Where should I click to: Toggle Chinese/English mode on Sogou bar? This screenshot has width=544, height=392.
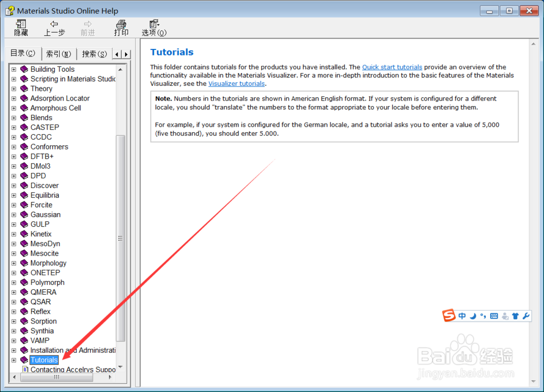pos(462,316)
